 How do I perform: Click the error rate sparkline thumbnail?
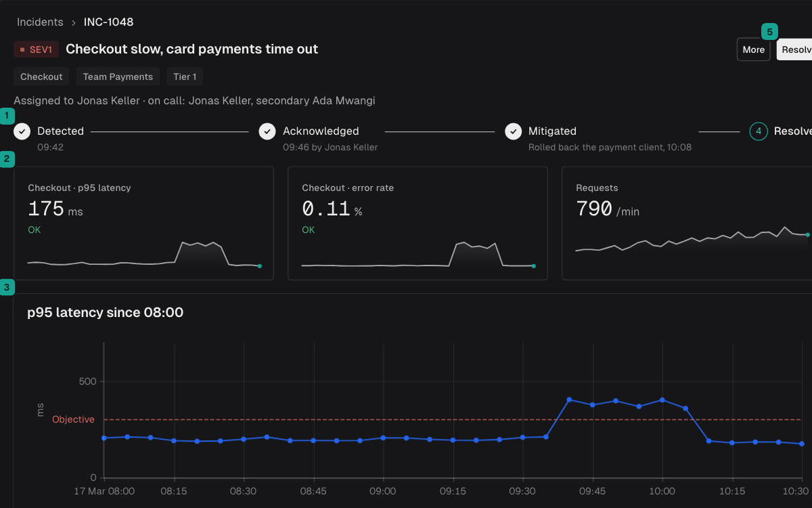[x=418, y=253]
